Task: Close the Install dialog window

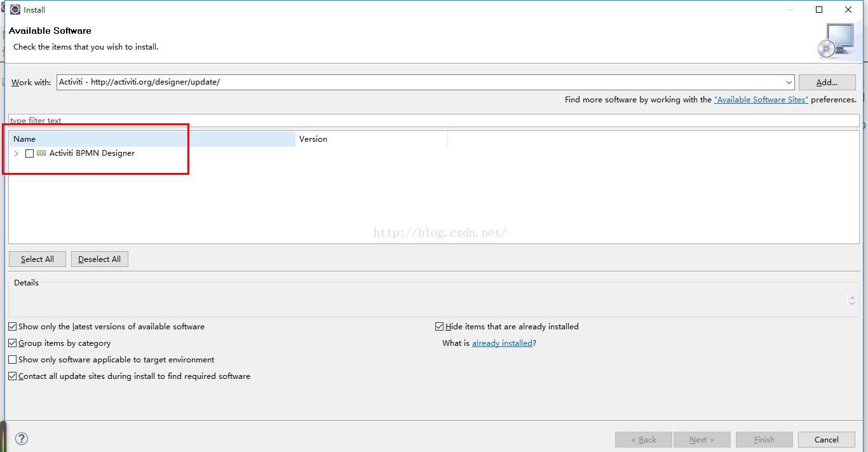Action: [x=848, y=10]
